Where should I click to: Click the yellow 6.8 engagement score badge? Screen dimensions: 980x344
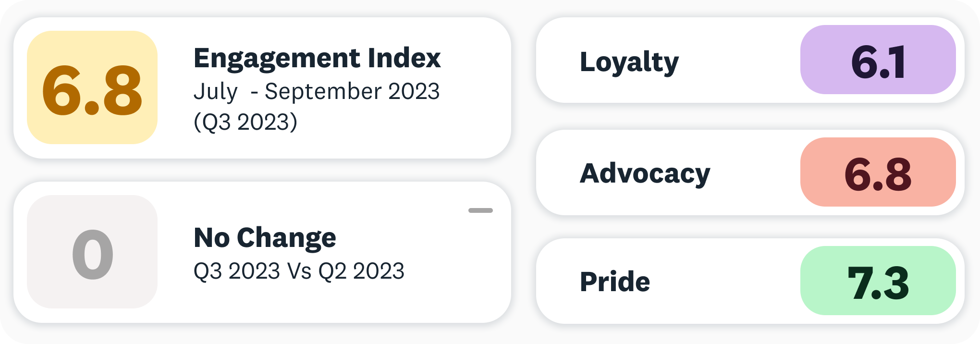[92, 87]
